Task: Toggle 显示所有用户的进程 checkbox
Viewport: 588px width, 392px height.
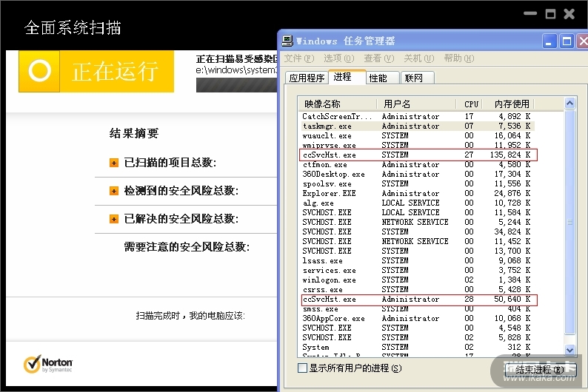Action: (302, 368)
